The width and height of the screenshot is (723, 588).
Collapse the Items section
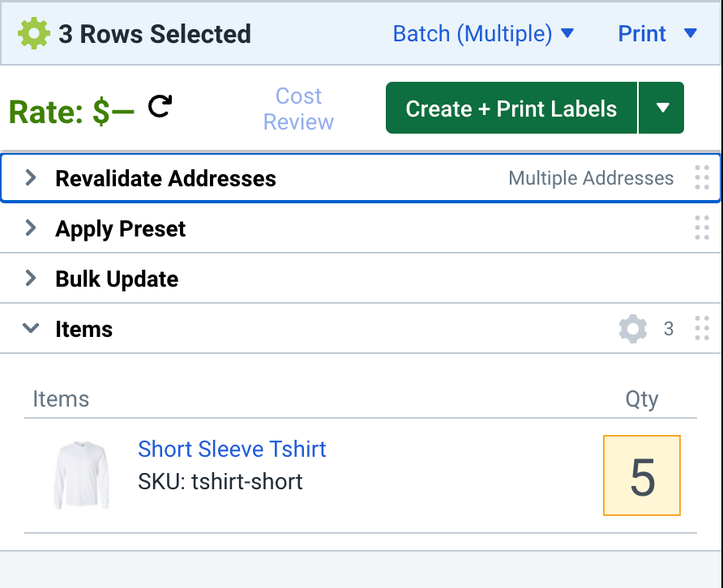point(31,328)
